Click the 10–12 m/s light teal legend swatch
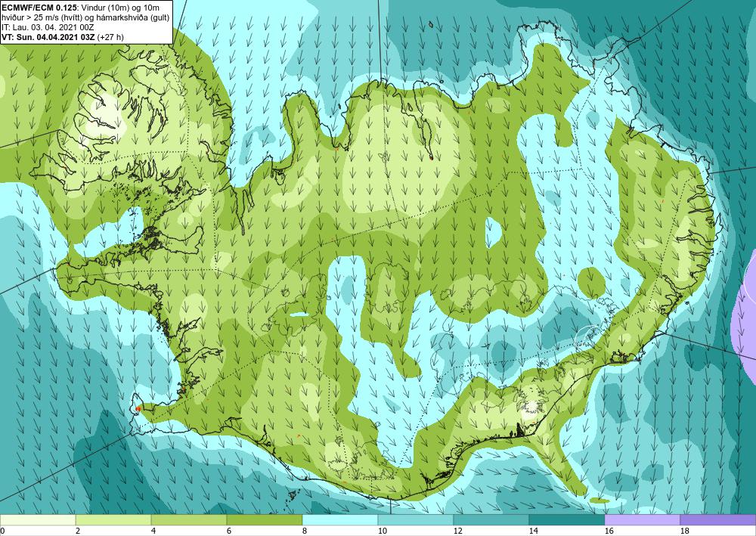The width and height of the screenshot is (756, 536). pyautogui.click(x=416, y=520)
